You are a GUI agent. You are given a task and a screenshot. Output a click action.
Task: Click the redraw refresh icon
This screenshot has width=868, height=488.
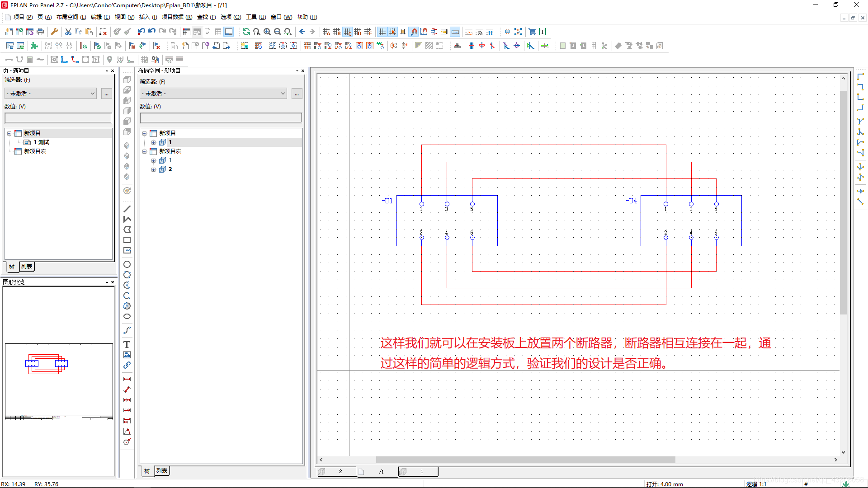click(246, 32)
